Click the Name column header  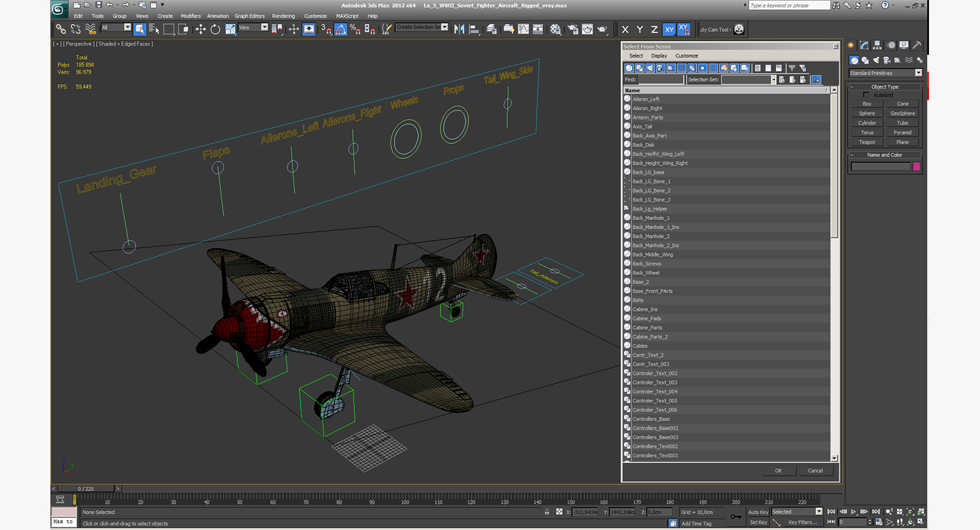[726, 90]
